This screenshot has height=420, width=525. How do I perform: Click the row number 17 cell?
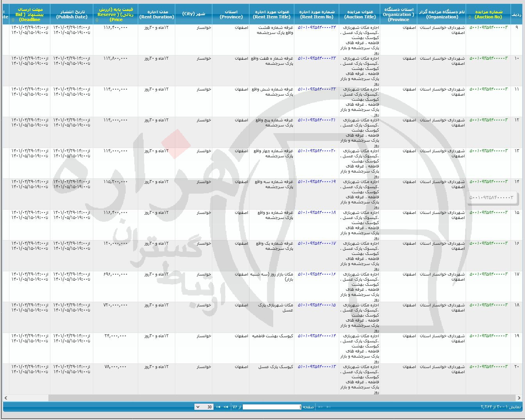(x=516, y=274)
